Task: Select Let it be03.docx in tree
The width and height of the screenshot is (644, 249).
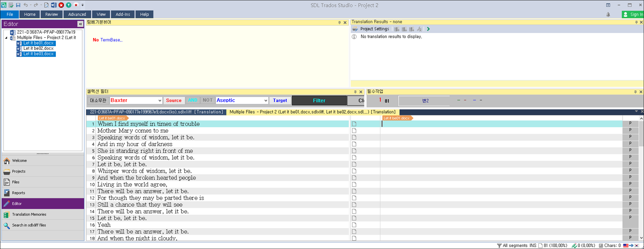Action: [38, 54]
